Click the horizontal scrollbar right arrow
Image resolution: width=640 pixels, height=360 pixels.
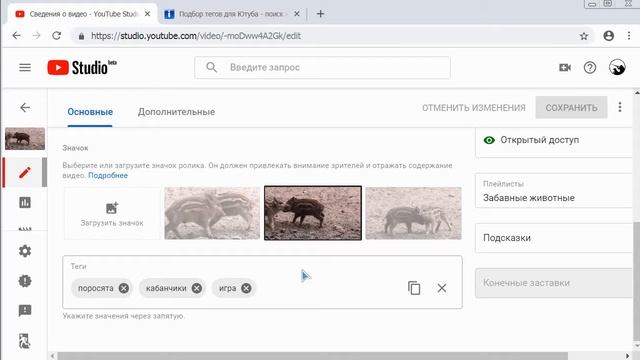click(x=628, y=356)
